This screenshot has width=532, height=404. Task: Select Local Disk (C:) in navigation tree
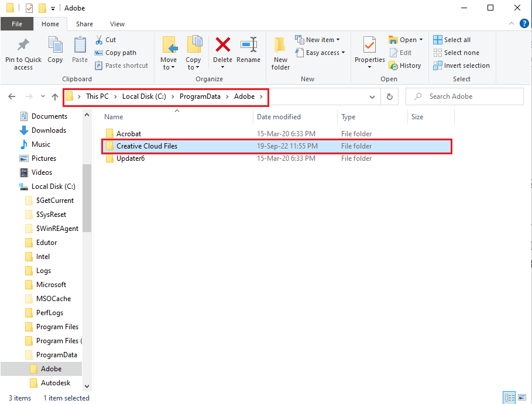tap(47, 187)
